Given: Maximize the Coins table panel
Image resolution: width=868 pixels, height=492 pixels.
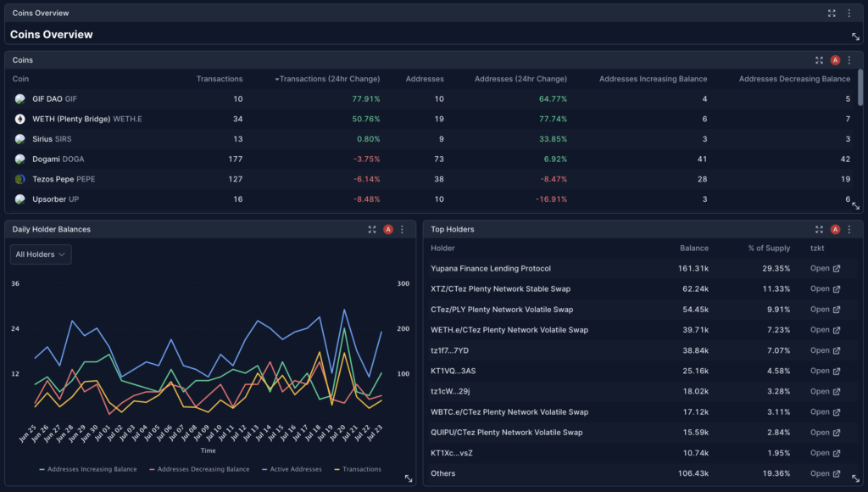Looking at the screenshot, I should point(819,60).
